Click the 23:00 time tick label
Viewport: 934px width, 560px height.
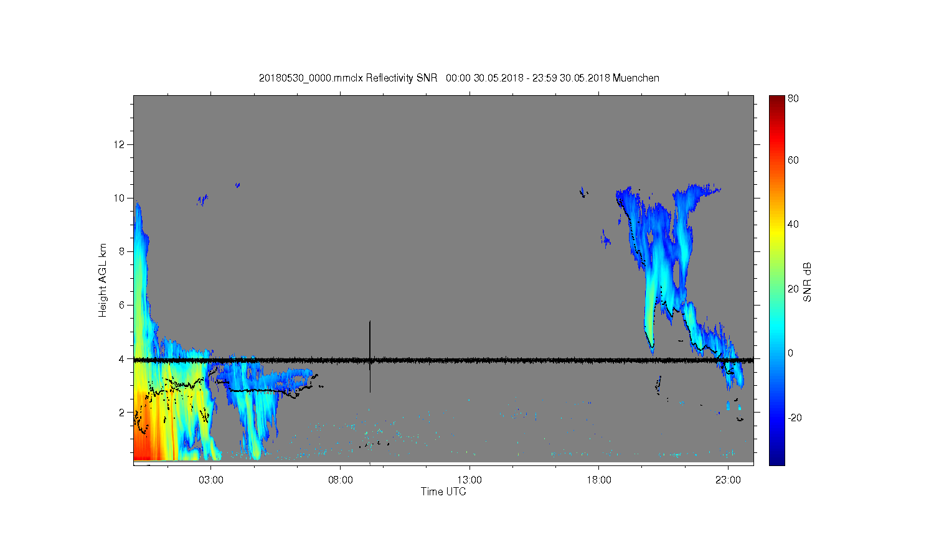click(728, 480)
